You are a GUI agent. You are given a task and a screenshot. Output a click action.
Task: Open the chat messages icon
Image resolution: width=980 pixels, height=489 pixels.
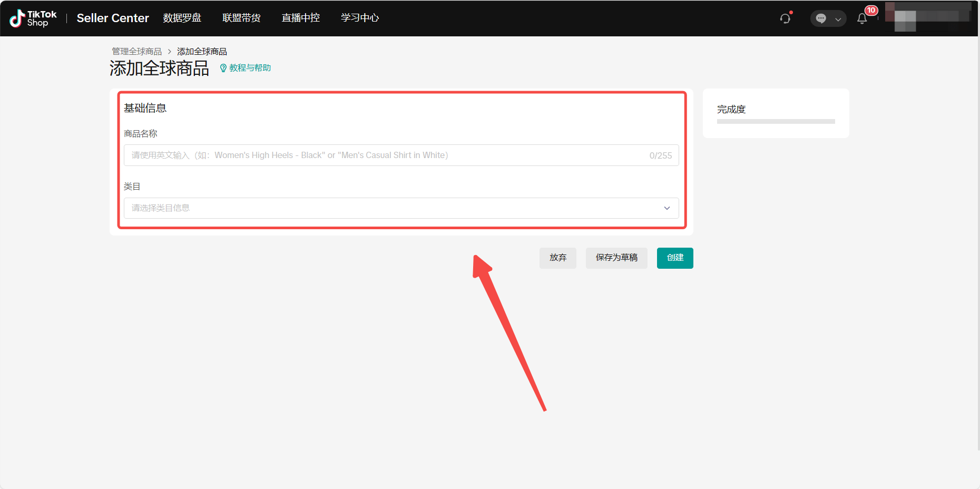pyautogui.click(x=820, y=18)
